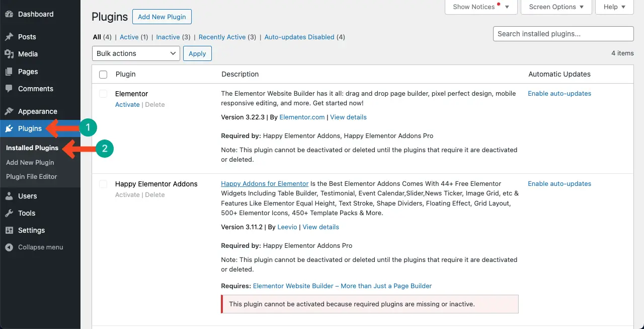Screen dimensions: 644x329
Task: Tick the Happy Elementor Addons checkbox
Action: click(103, 184)
